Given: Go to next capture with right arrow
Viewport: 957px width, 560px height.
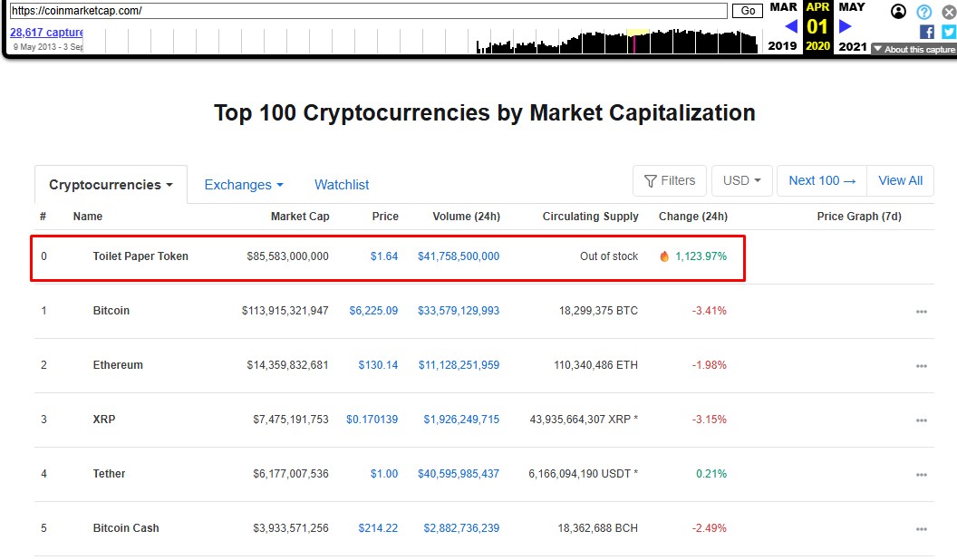Looking at the screenshot, I should click(846, 26).
